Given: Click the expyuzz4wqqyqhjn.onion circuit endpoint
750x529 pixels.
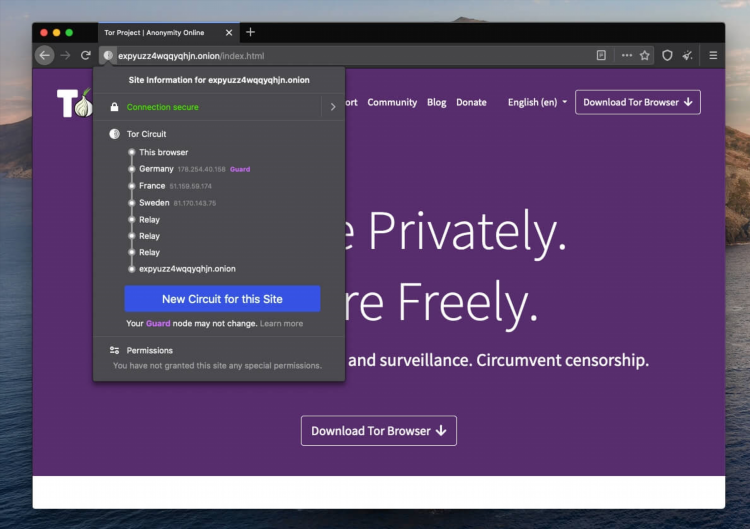Looking at the screenshot, I should 187,269.
